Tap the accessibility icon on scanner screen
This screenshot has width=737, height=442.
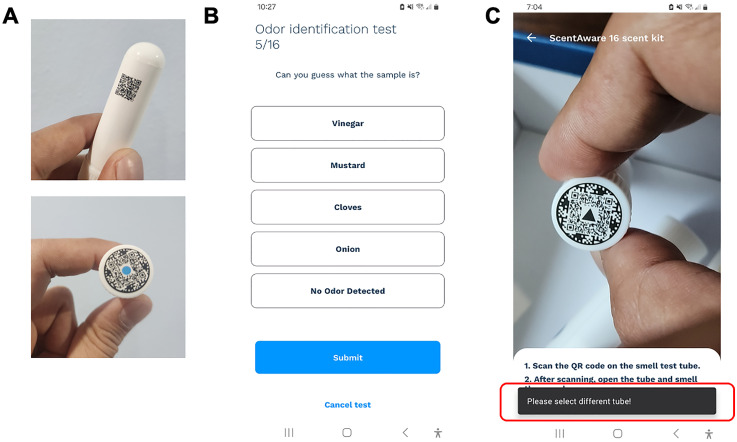point(709,434)
